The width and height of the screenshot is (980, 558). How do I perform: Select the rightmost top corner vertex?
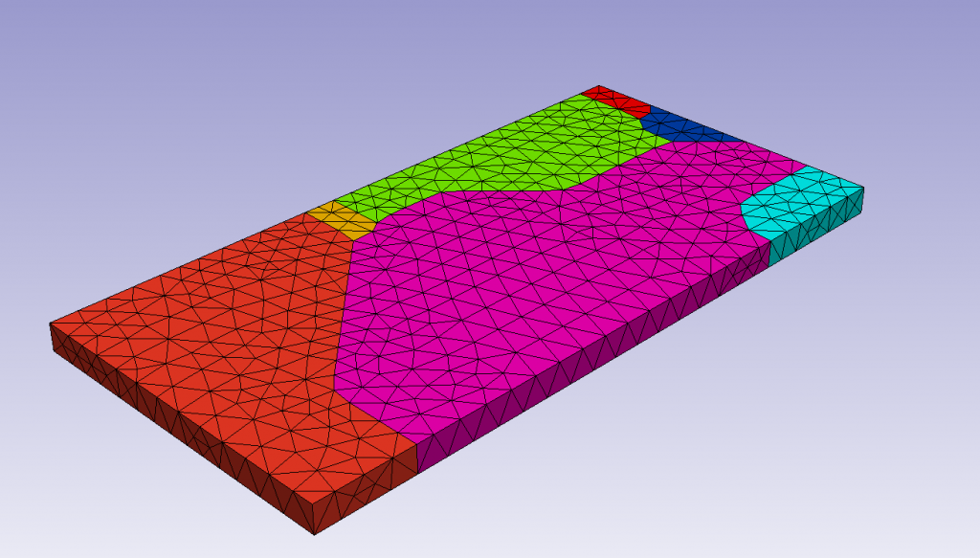(x=864, y=187)
